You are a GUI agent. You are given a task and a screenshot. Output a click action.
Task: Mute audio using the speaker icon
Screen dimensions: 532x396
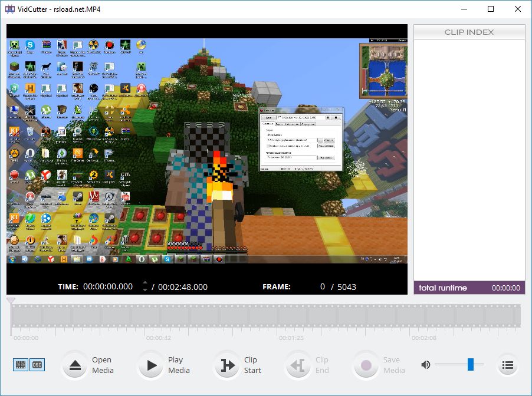[x=425, y=365]
